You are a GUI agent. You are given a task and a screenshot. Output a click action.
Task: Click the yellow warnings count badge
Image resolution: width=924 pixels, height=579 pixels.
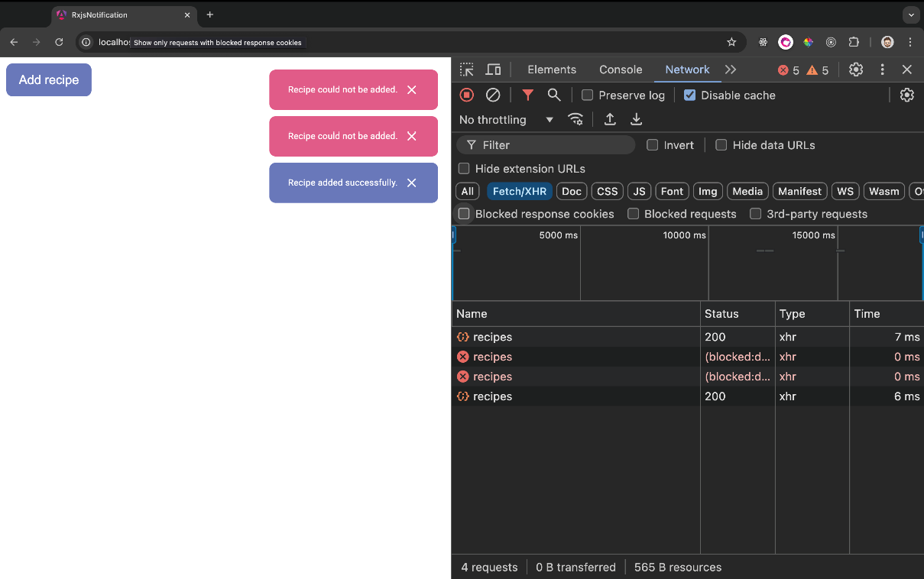817,70
